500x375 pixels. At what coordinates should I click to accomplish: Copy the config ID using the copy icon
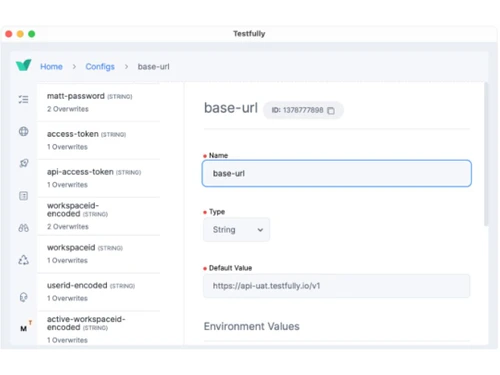point(331,110)
